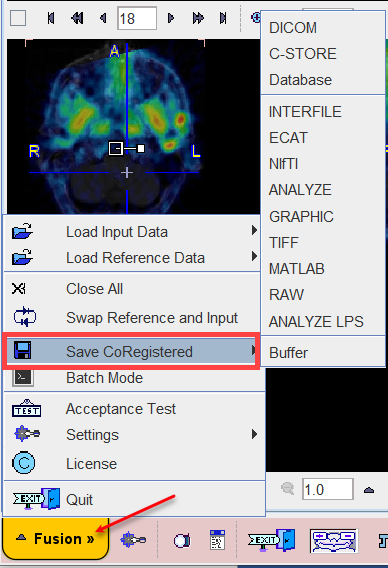Select NIfTI as save format

(283, 164)
